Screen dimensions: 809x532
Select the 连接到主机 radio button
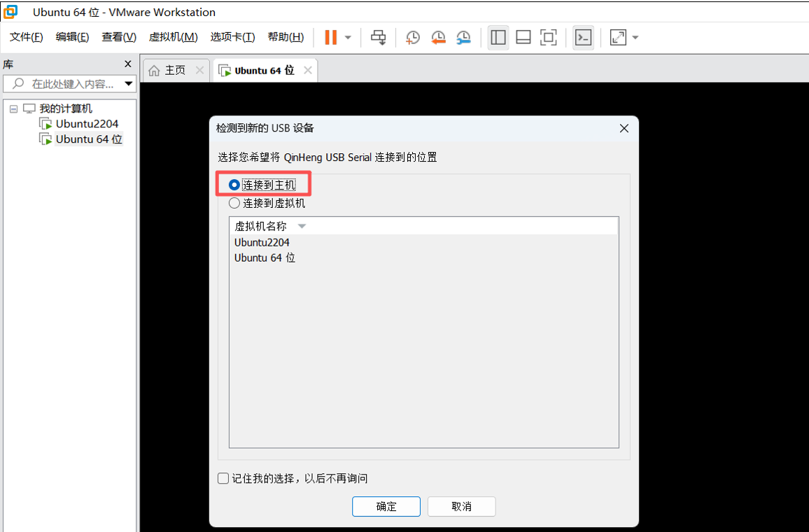[234, 185]
